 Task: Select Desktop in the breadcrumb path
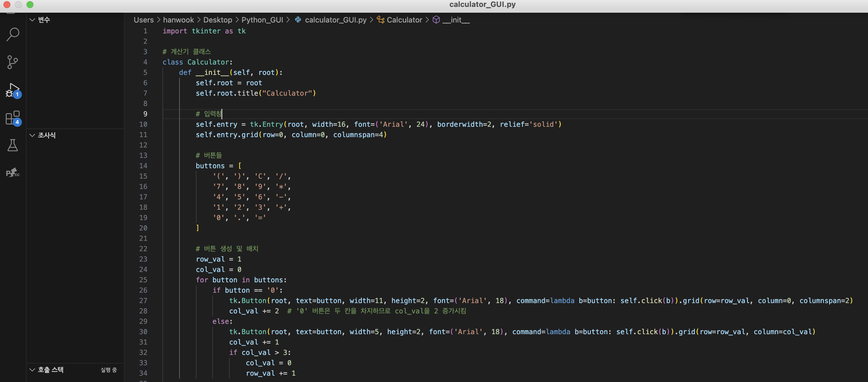click(217, 20)
